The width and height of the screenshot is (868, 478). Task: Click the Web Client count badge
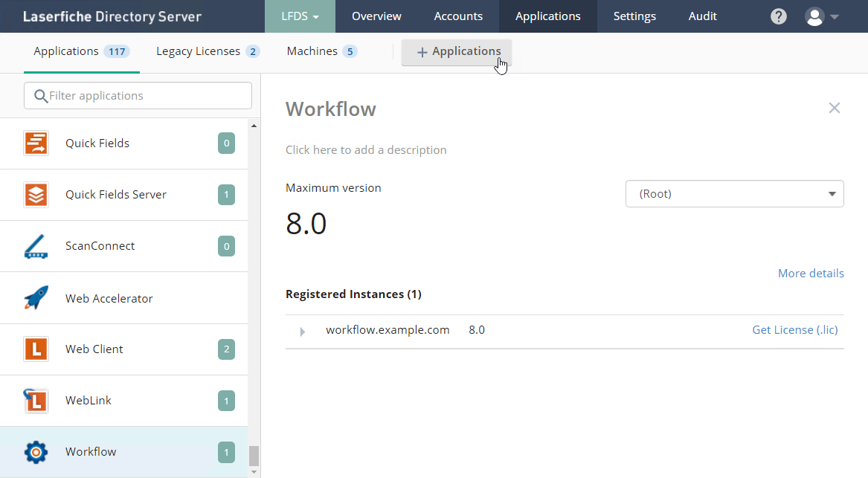pos(226,349)
